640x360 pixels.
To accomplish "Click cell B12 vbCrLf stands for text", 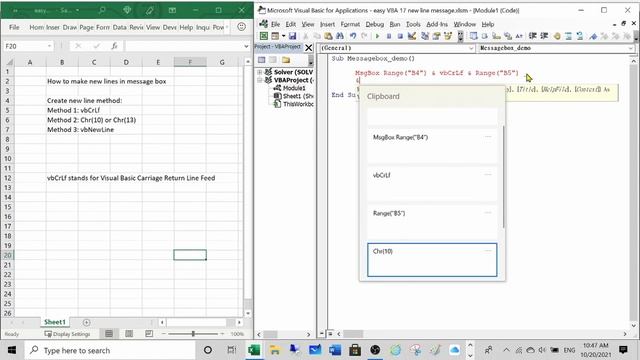I will tap(131, 178).
